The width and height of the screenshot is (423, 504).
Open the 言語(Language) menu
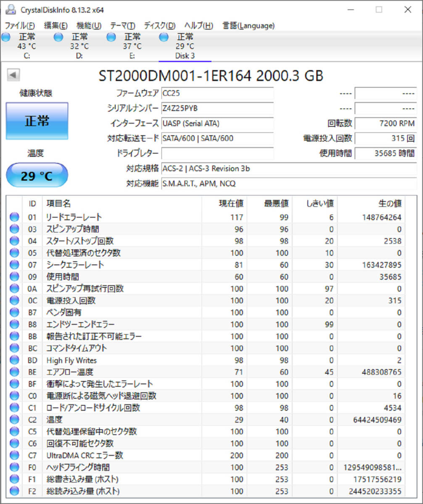[249, 26]
